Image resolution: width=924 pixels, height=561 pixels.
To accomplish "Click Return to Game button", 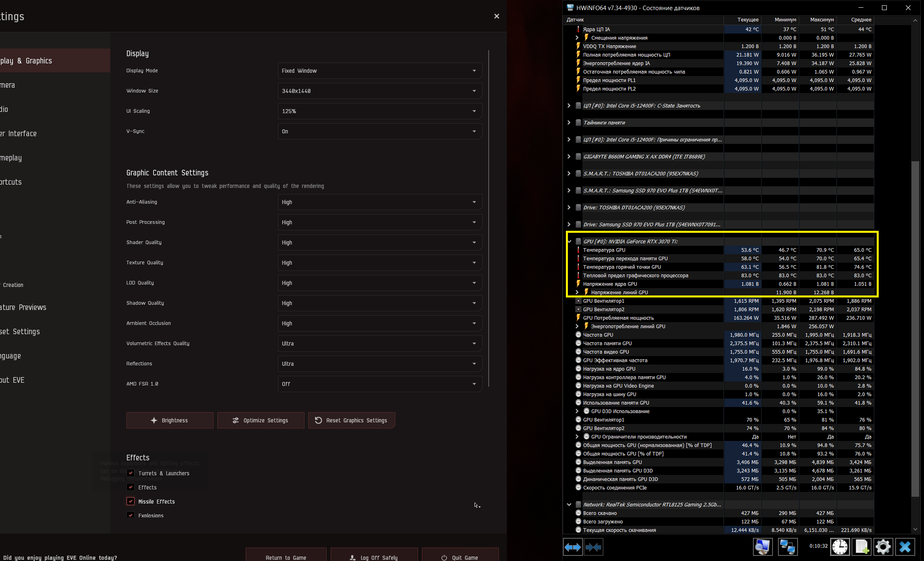I will tap(286, 555).
